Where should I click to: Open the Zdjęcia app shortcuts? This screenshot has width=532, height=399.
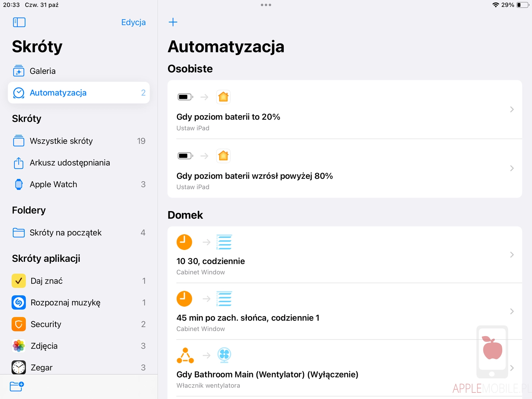pyautogui.click(x=44, y=346)
